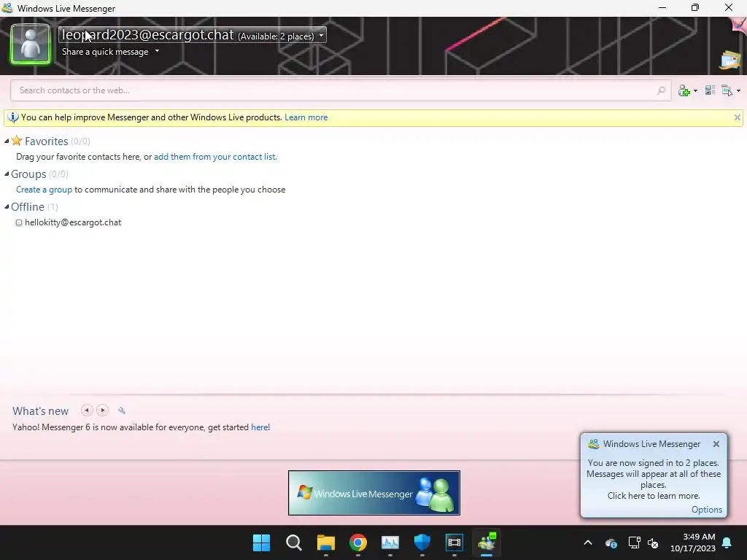Click the Share a quick message text
The height and width of the screenshot is (560, 747).
[105, 52]
